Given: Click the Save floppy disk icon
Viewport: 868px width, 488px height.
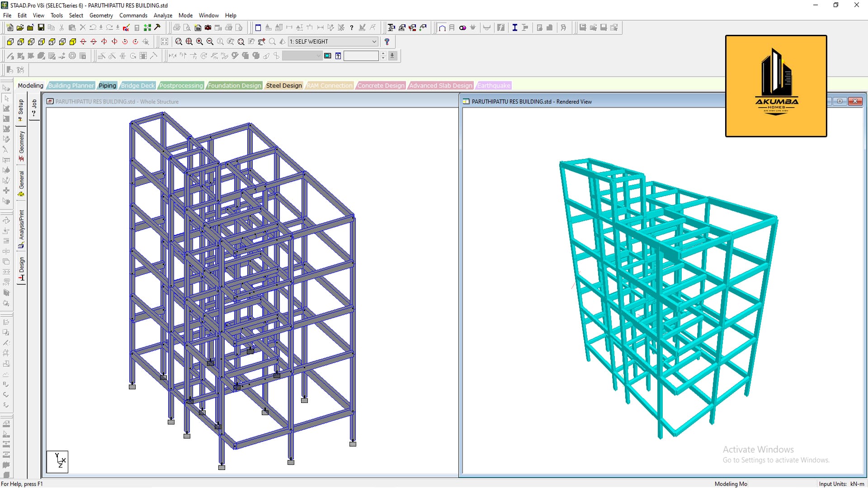Looking at the screenshot, I should (41, 28).
